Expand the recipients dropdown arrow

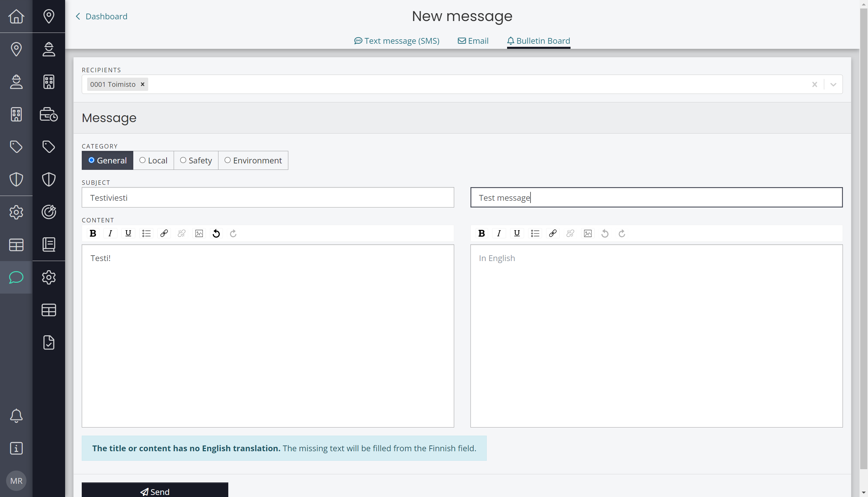coord(833,84)
